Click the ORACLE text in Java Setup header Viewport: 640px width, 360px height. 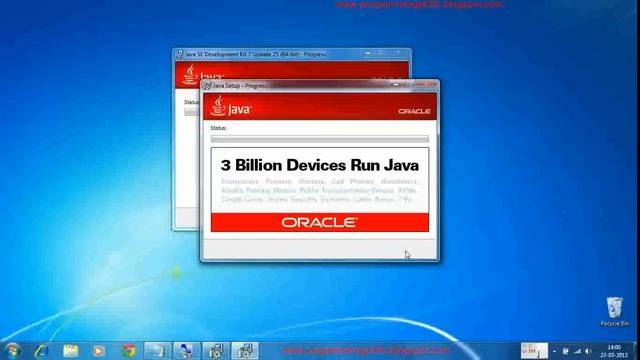pos(414,111)
